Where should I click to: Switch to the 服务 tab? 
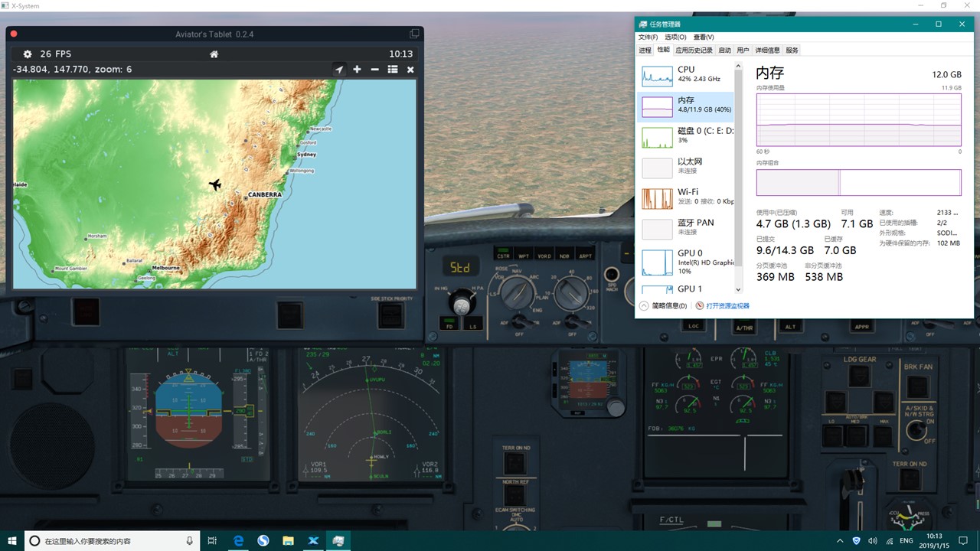click(x=792, y=50)
